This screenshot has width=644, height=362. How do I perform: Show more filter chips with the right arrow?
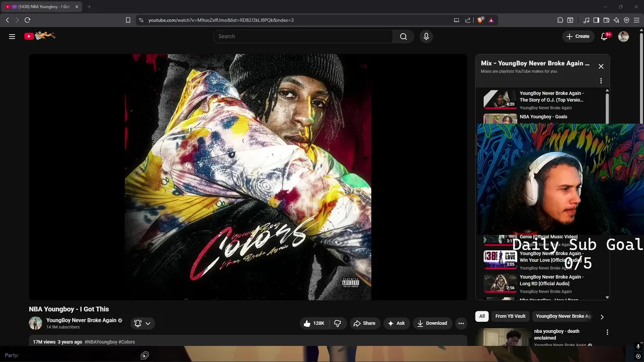point(602,317)
